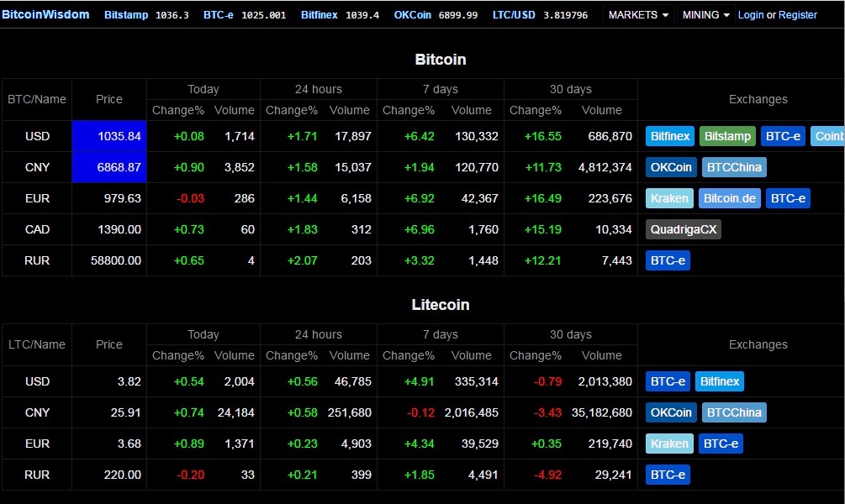Screen dimensions: 845x504
Task: Click the BTC/Name column header
Action: (37, 99)
